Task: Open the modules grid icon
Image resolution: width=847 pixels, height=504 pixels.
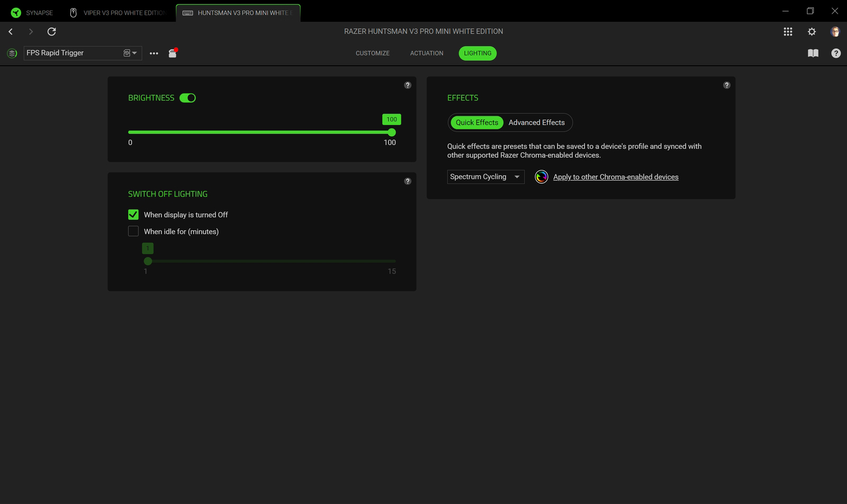Action: point(788,32)
